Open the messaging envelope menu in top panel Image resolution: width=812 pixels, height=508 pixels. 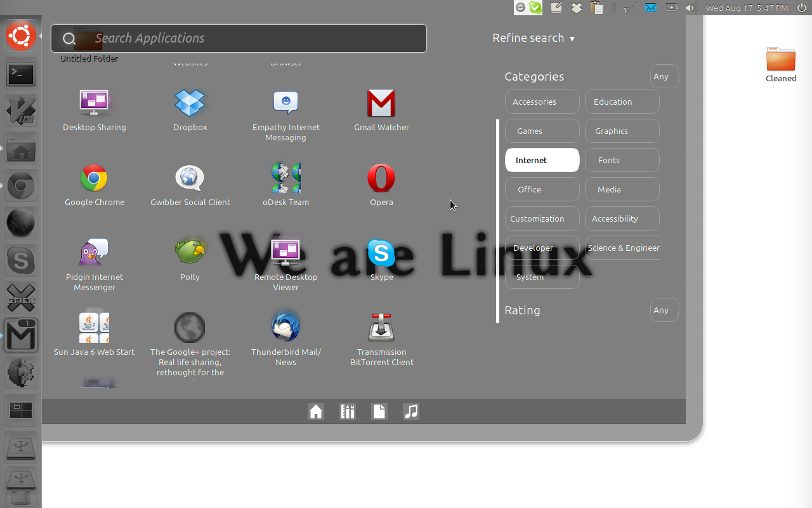click(651, 8)
